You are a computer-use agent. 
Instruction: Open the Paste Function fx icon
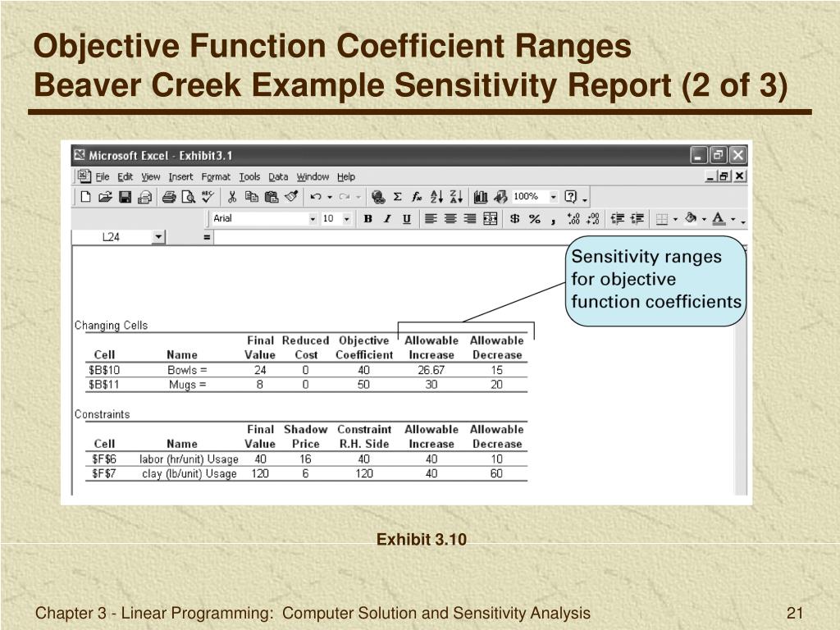(x=417, y=197)
